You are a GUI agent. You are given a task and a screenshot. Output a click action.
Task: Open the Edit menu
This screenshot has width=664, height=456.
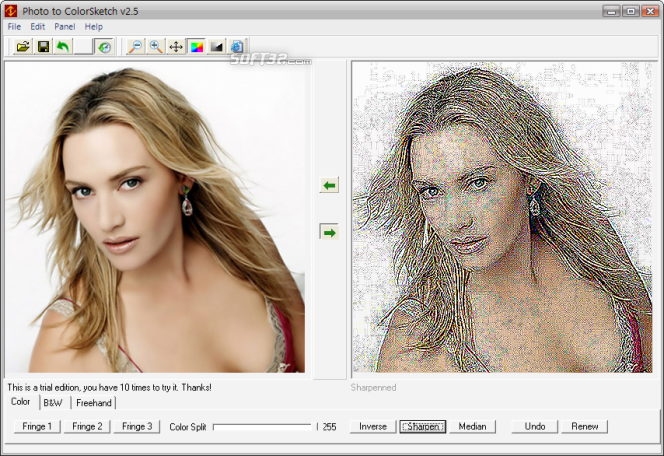pos(38,27)
